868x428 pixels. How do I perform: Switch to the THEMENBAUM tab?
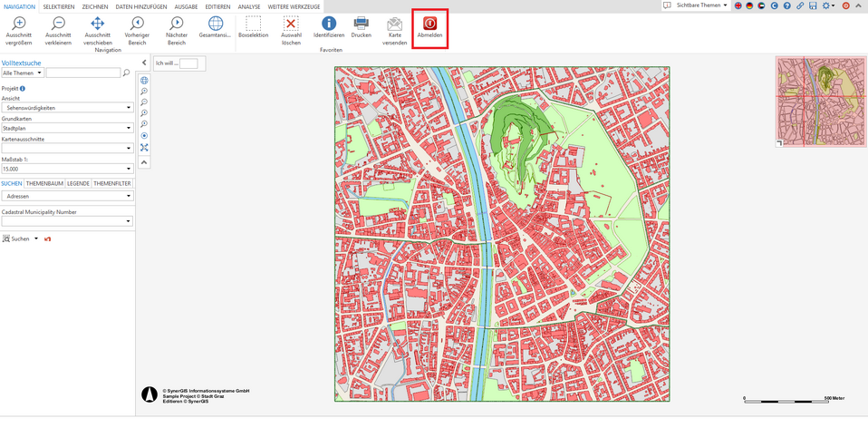click(44, 183)
